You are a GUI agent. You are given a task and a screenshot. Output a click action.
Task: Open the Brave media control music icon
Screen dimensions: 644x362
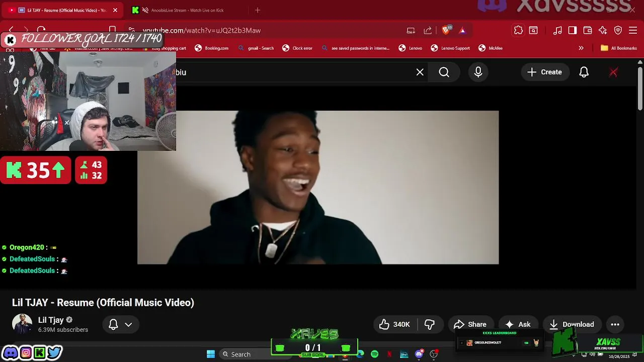pyautogui.click(x=557, y=31)
